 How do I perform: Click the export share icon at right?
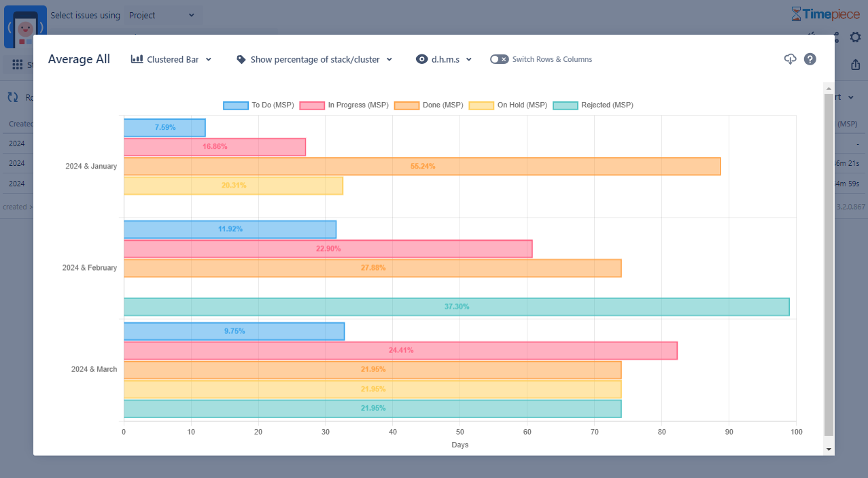[855, 65]
